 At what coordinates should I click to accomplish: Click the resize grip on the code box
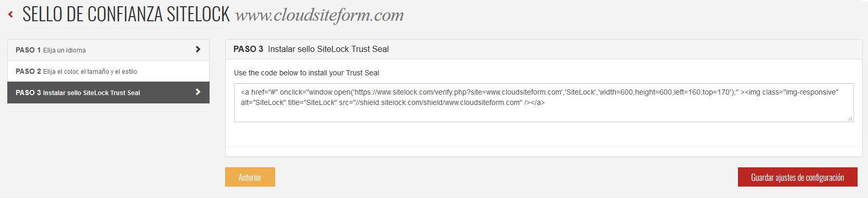[x=850, y=118]
